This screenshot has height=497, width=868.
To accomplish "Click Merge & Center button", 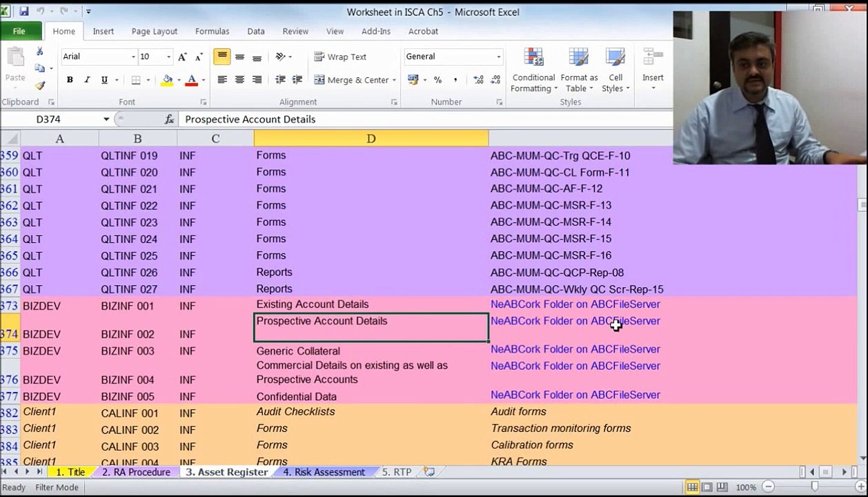I will coord(355,80).
